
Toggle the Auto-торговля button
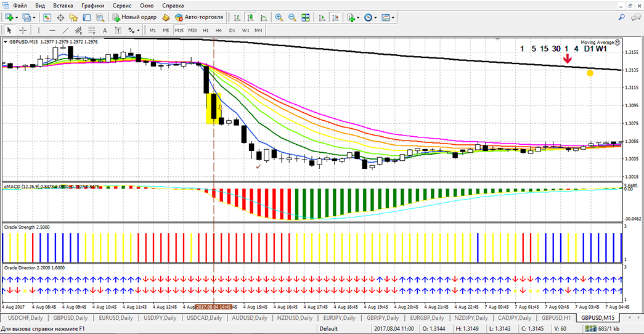tap(199, 18)
